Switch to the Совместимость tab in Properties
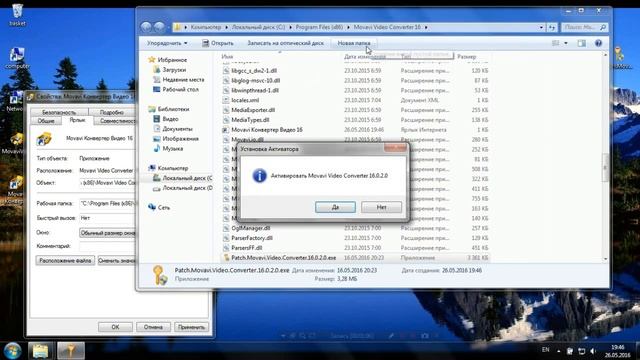The width and height of the screenshot is (640, 360). coord(116,121)
